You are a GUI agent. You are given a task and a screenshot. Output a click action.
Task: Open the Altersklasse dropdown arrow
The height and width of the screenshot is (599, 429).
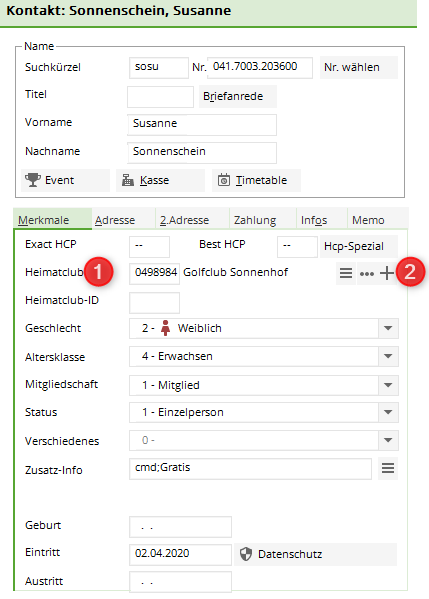[x=388, y=356]
